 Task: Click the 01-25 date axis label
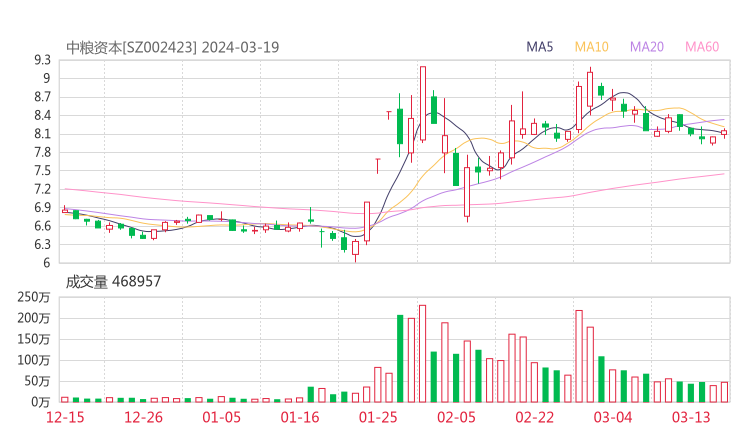378,417
